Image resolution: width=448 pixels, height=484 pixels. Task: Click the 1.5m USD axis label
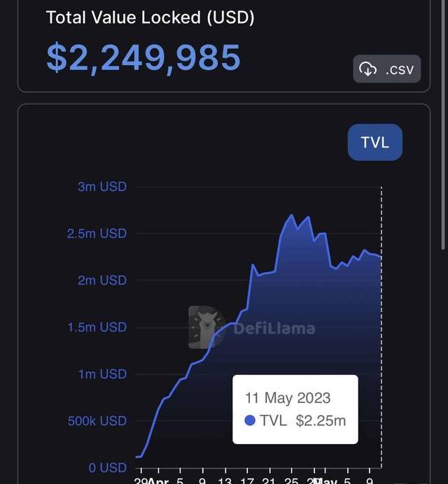click(97, 327)
